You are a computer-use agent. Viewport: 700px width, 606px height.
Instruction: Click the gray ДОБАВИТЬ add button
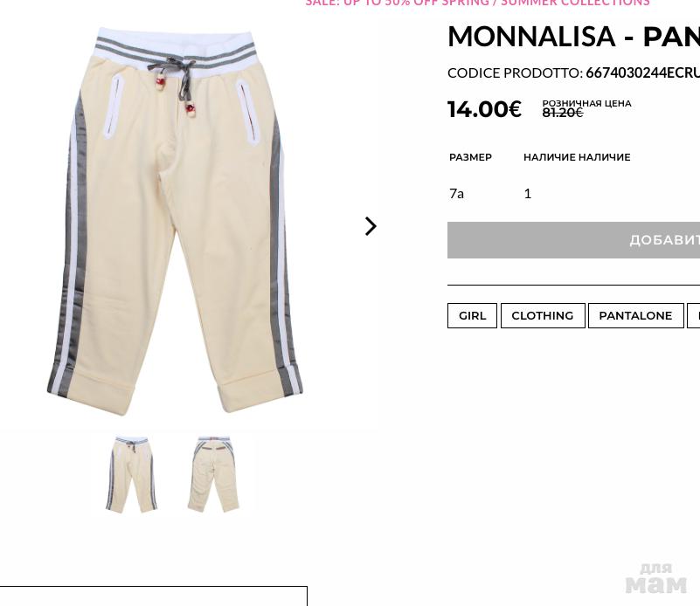(x=573, y=240)
